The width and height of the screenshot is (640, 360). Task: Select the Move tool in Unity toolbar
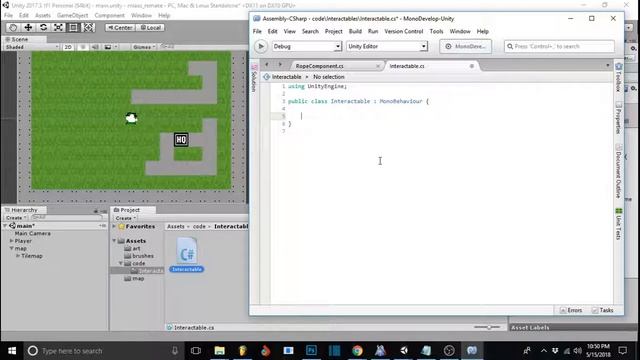point(28,27)
